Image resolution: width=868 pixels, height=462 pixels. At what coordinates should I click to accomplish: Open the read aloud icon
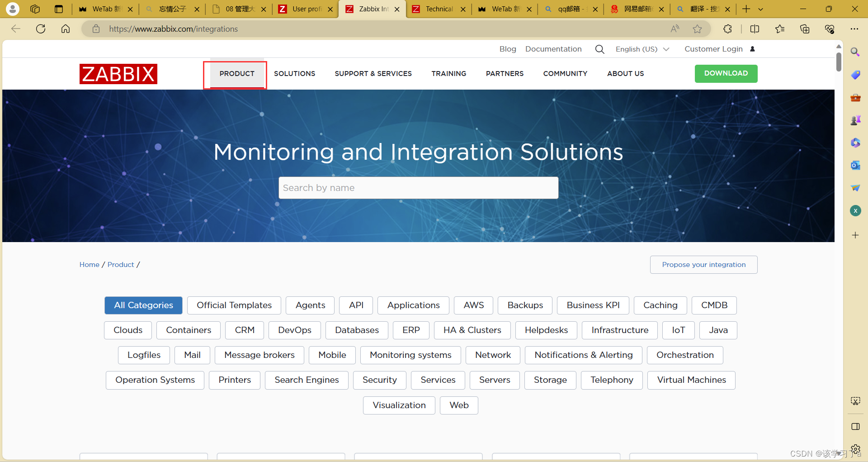(675, 29)
